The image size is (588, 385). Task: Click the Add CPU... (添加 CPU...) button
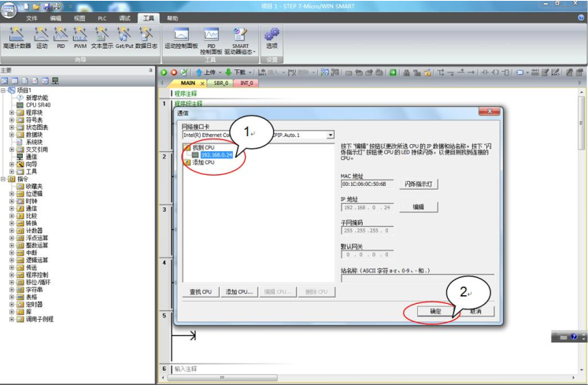point(239,291)
